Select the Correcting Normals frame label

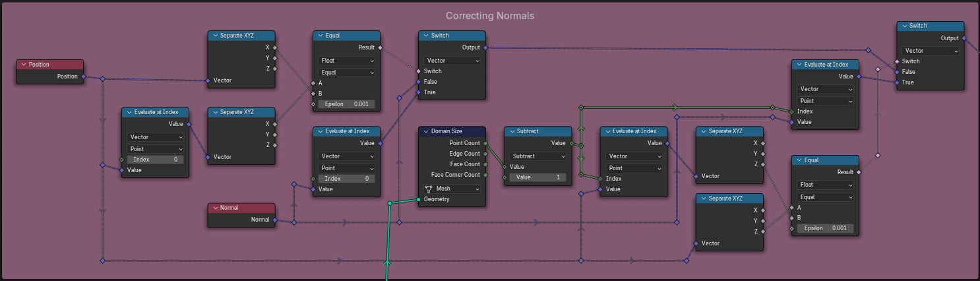tap(490, 15)
